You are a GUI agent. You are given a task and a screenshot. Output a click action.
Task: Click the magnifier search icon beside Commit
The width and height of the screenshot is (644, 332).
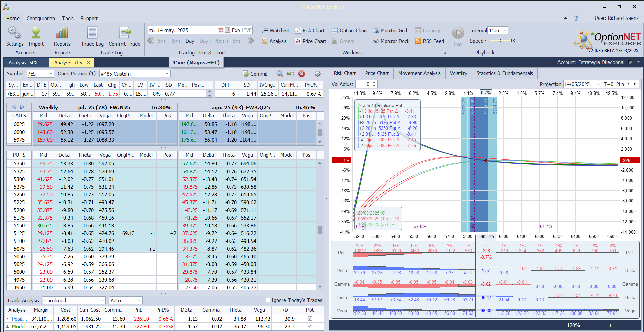[280, 74]
